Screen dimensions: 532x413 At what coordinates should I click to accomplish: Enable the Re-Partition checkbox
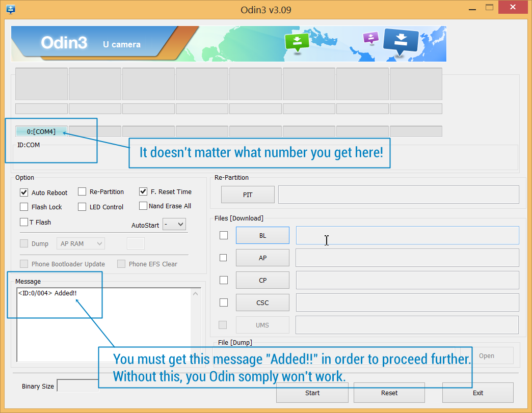click(82, 191)
